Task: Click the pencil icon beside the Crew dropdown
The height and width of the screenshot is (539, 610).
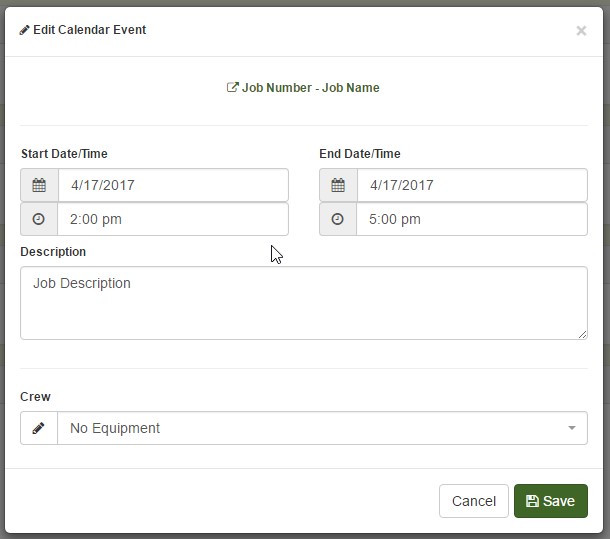Action: tap(39, 428)
